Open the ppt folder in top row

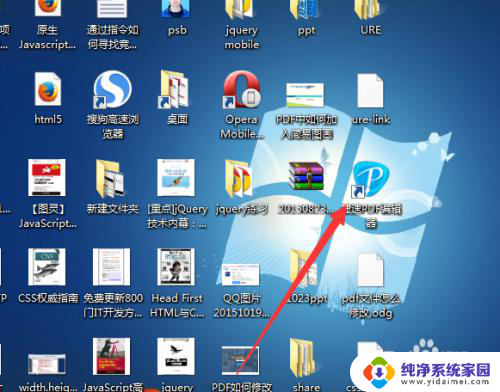[x=304, y=9]
